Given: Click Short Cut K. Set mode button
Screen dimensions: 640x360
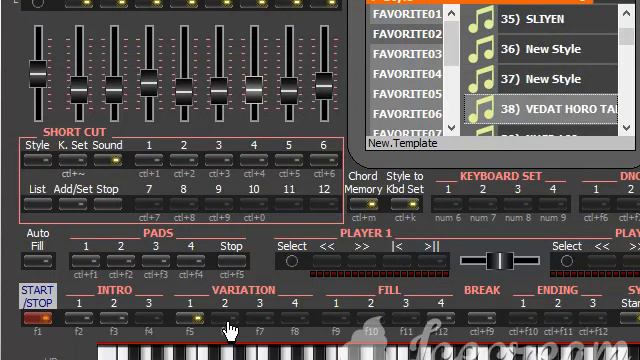Looking at the screenshot, I should tap(73, 160).
